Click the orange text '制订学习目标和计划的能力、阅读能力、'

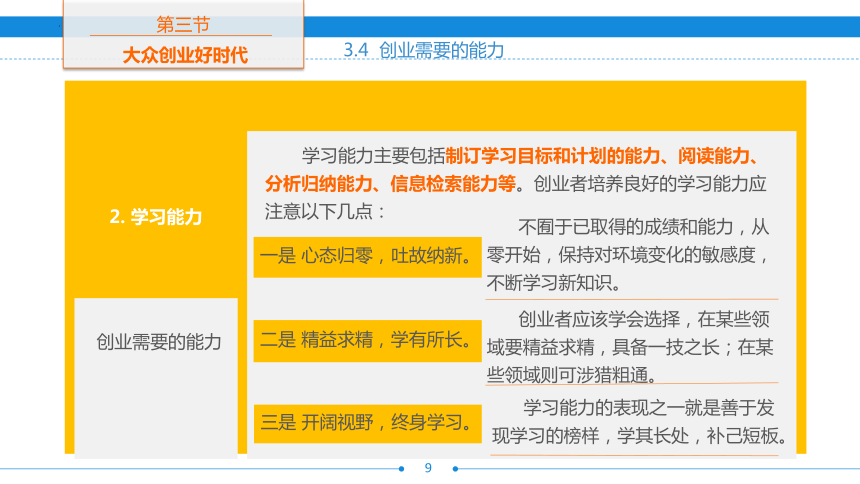(x=604, y=156)
